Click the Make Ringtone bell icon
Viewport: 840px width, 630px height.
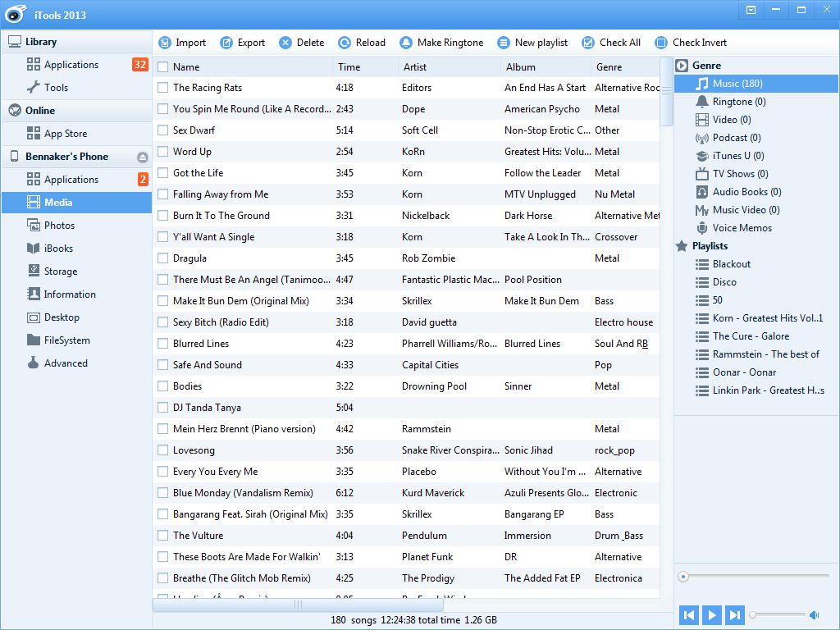click(x=406, y=43)
